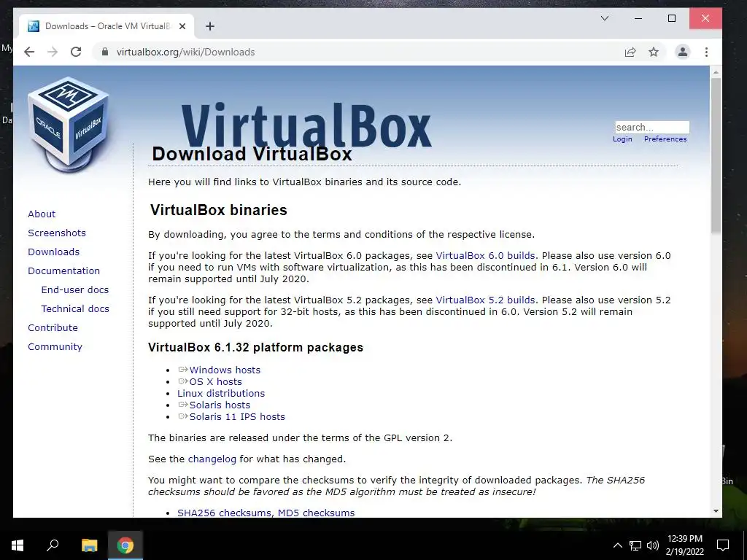Open Community in the sidebar

55,347
